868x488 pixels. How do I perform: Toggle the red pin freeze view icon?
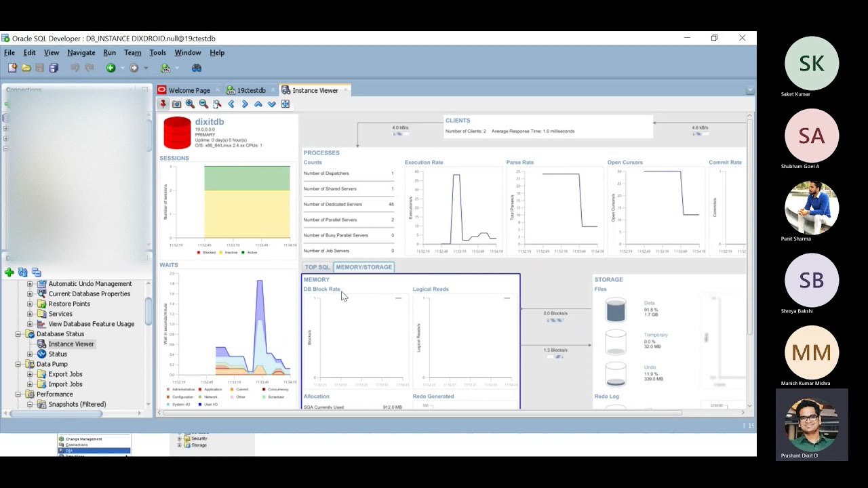(163, 104)
